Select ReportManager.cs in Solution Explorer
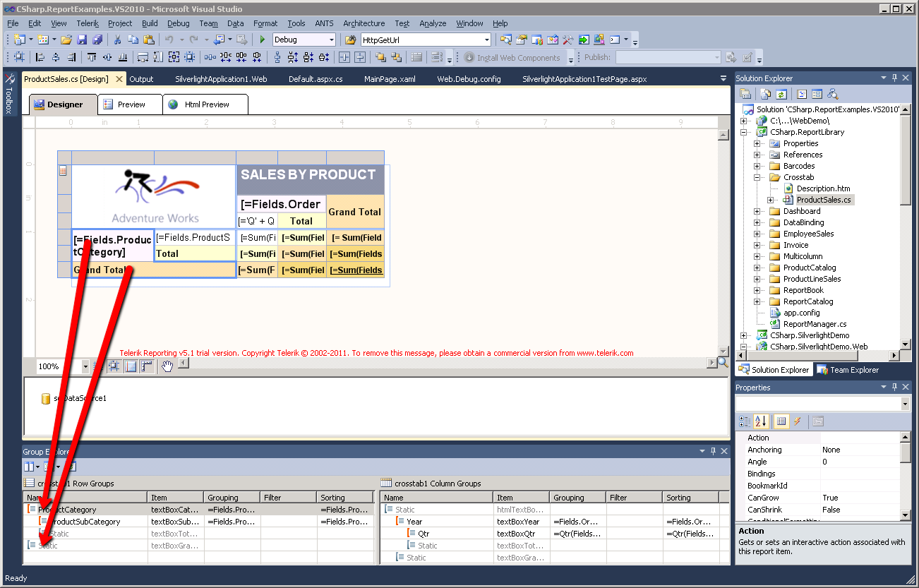The height and width of the screenshot is (588, 919). click(815, 324)
